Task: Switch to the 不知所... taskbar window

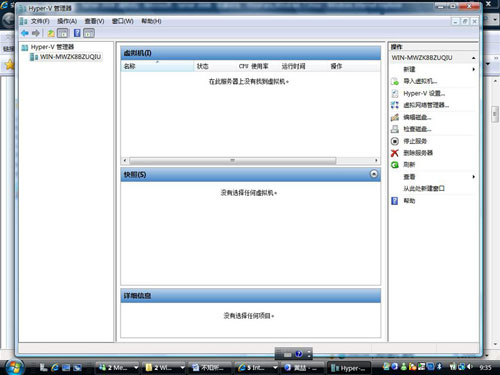Action: (x=210, y=368)
